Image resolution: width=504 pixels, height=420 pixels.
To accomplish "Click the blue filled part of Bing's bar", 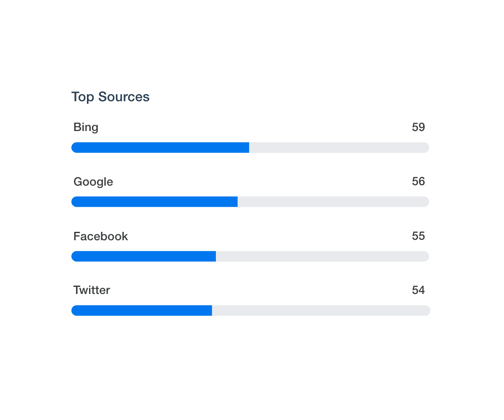I will tap(160, 147).
